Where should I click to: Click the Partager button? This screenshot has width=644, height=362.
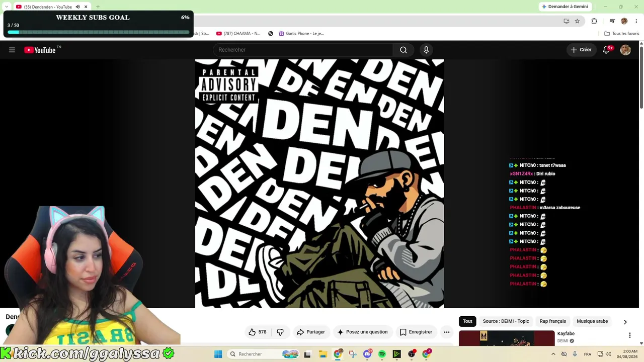pos(311,332)
